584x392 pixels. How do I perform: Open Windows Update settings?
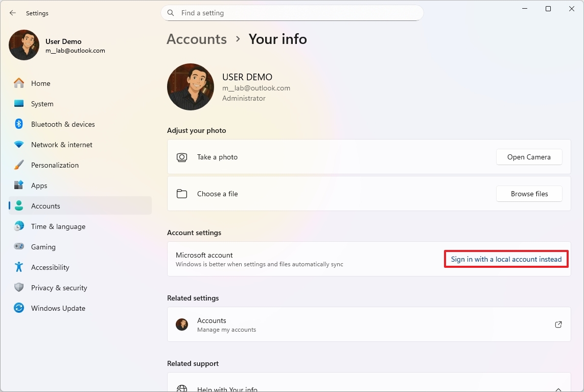pos(58,308)
